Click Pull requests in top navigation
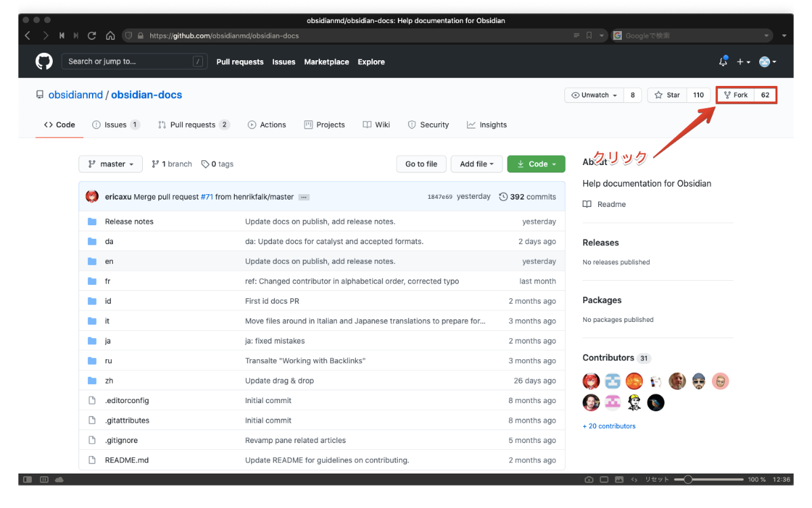 [240, 62]
